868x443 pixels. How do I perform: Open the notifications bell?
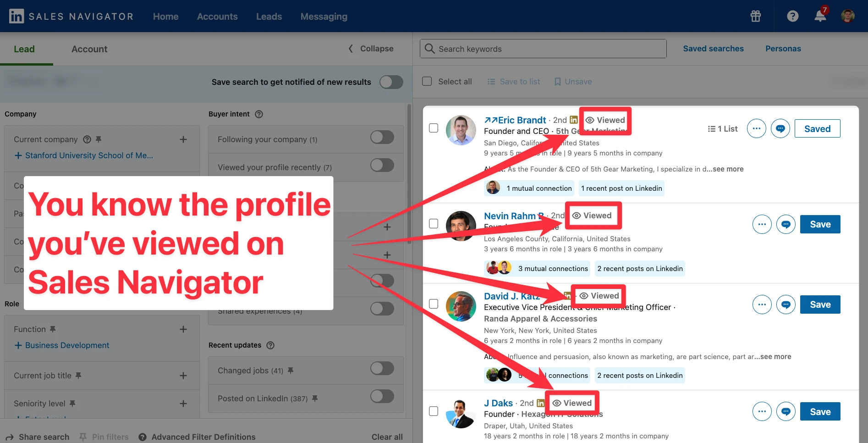[x=820, y=16]
